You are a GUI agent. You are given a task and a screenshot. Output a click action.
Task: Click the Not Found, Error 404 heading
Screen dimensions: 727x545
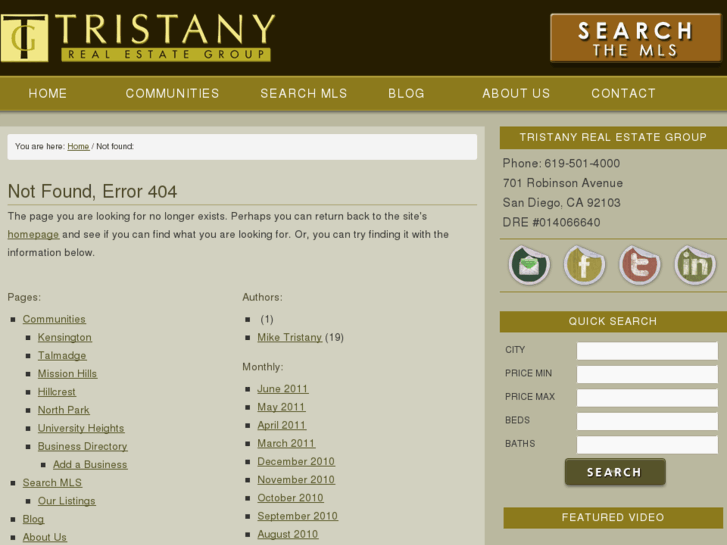[92, 192]
